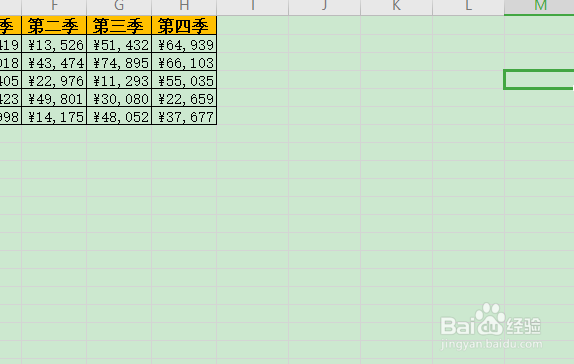This screenshot has width=574, height=364.
Task: Select cell containing ¥13,526
Action: click(x=54, y=44)
